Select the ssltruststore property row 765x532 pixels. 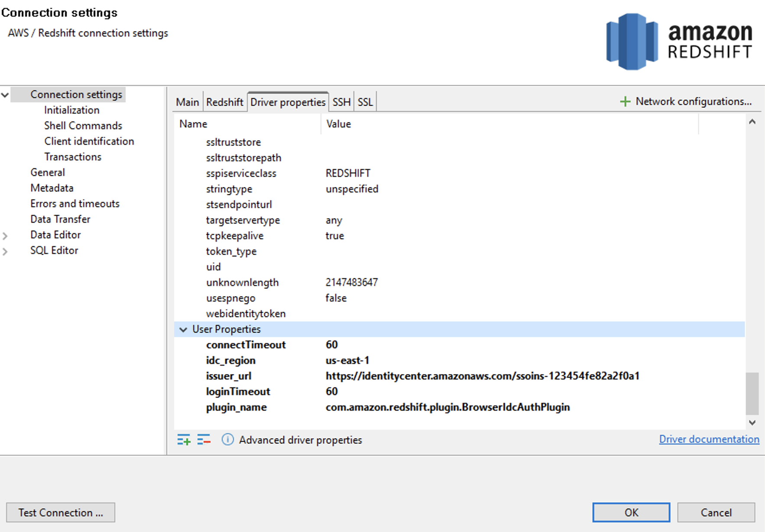(459, 142)
